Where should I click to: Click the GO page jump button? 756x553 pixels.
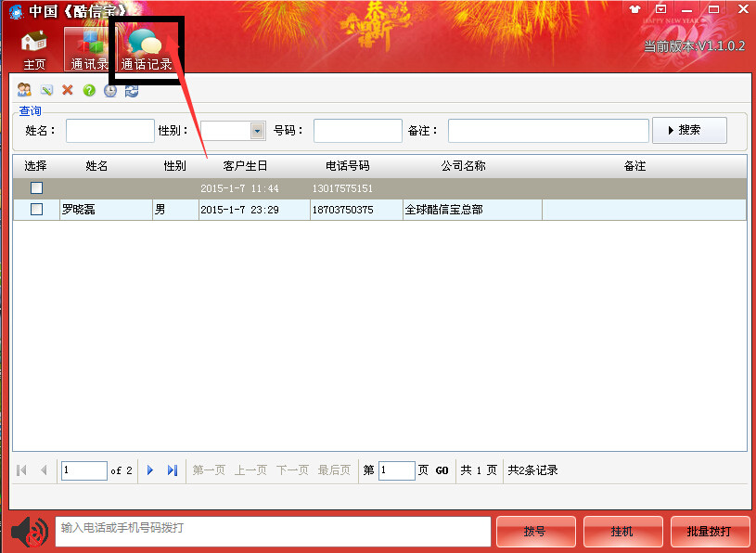click(x=442, y=470)
